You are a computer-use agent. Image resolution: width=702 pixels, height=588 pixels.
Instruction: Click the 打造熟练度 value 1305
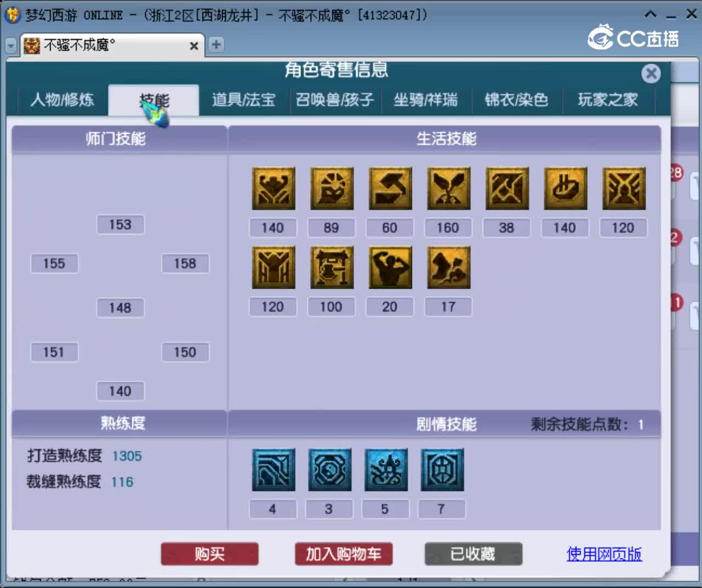point(127,456)
